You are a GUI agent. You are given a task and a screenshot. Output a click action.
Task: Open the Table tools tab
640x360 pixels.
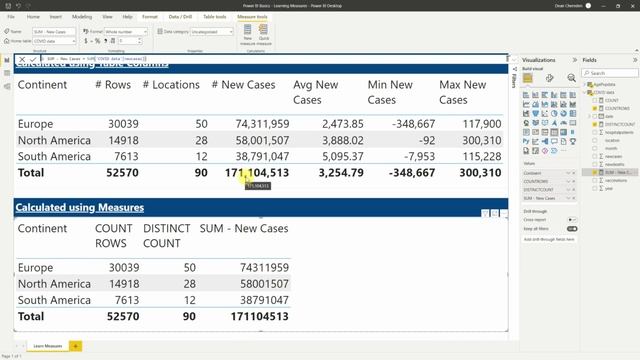coord(215,17)
